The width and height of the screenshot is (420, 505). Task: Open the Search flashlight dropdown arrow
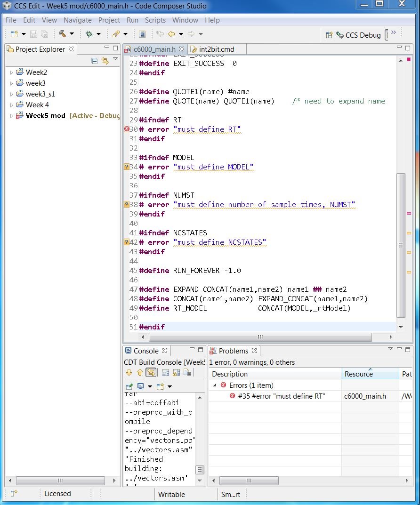click(x=125, y=34)
